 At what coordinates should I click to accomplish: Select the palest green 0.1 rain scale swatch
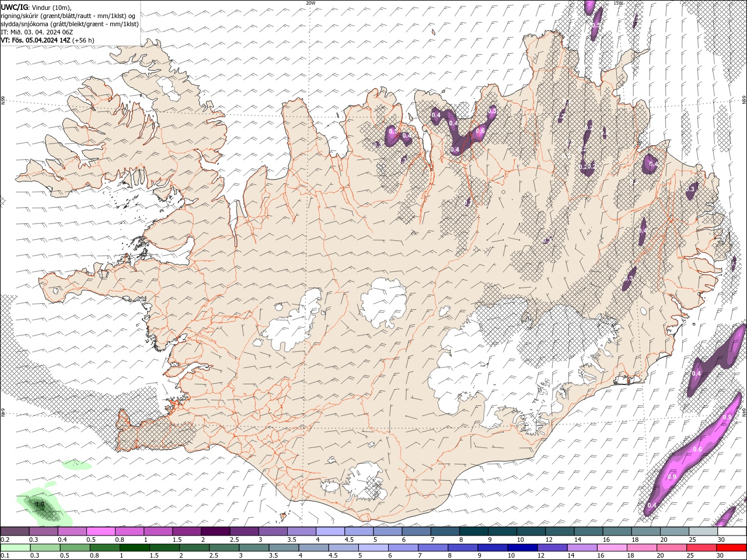coord(15,548)
